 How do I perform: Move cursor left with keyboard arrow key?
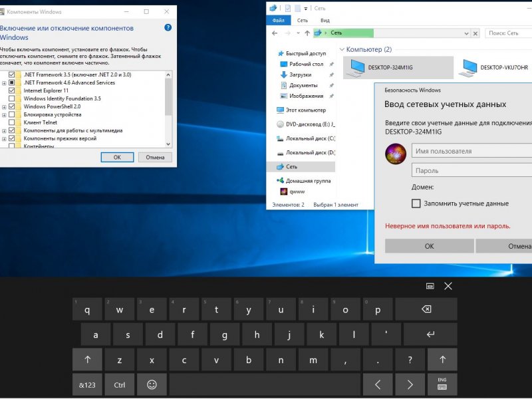tap(378, 385)
